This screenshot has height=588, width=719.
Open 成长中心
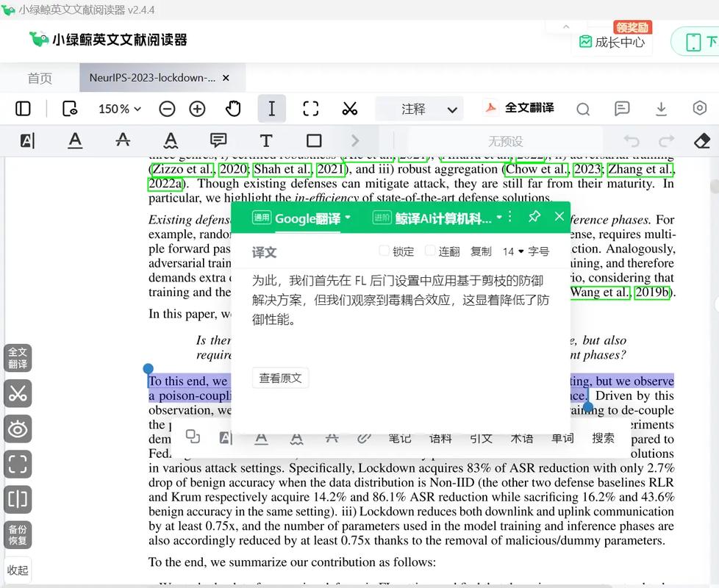612,42
